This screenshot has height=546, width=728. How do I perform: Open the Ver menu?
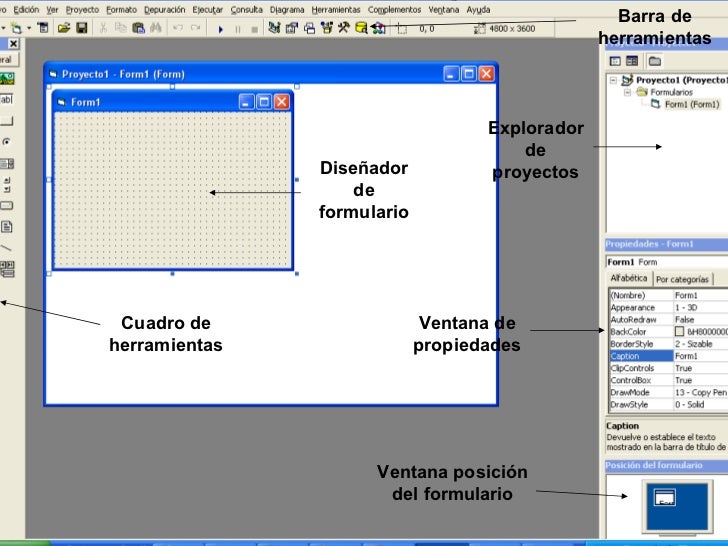click(x=52, y=9)
